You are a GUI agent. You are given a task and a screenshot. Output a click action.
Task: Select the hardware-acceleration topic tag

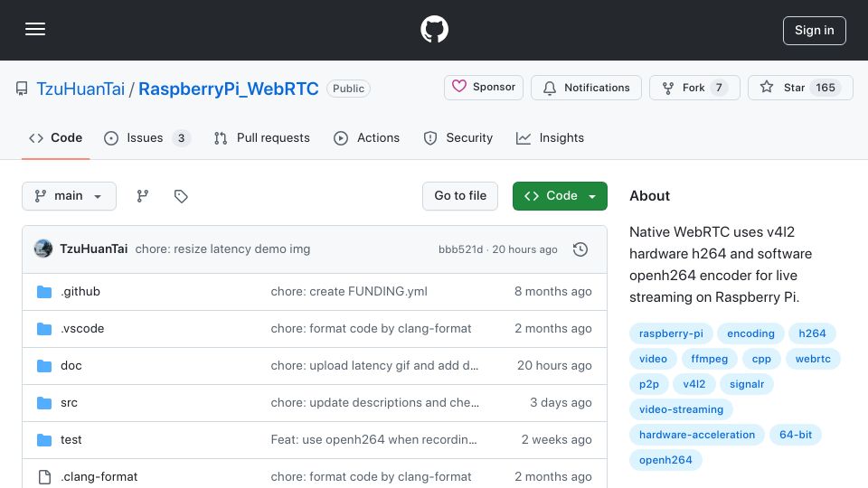(x=697, y=435)
